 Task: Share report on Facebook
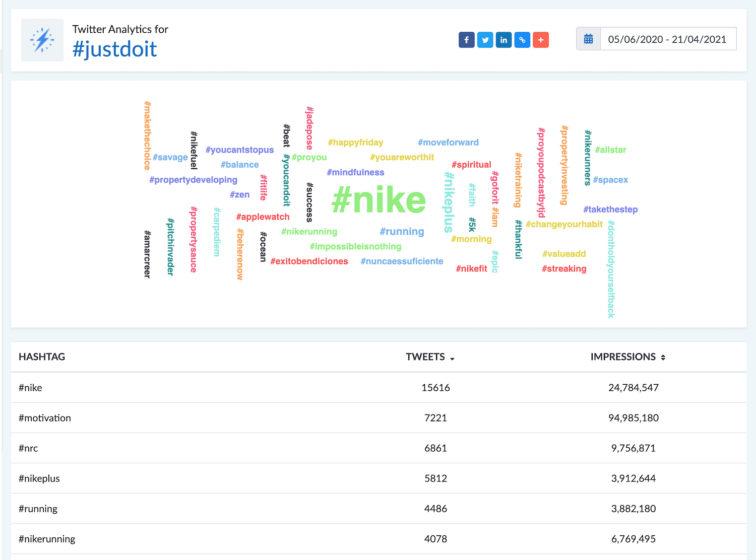(467, 40)
